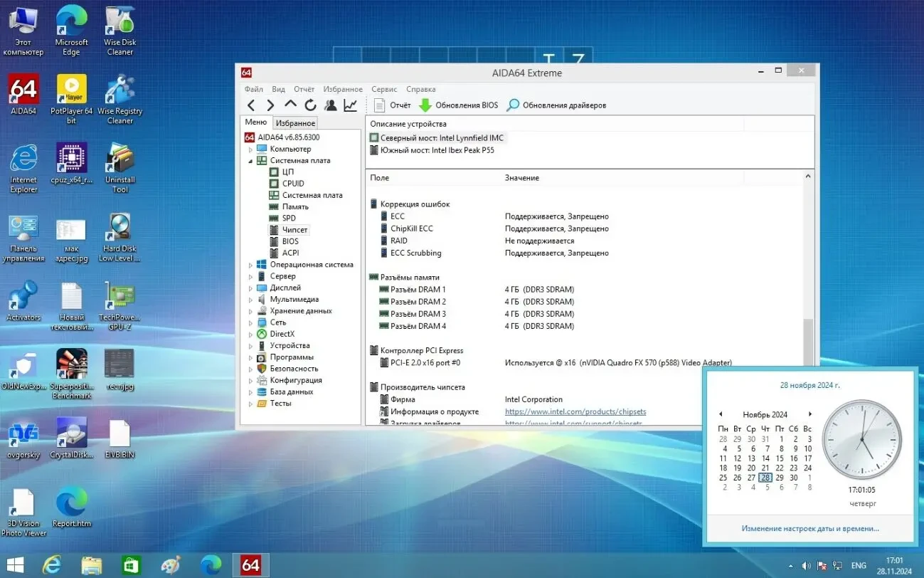Refresh the view using the refresh icon
The width and height of the screenshot is (924, 578).
click(x=310, y=105)
